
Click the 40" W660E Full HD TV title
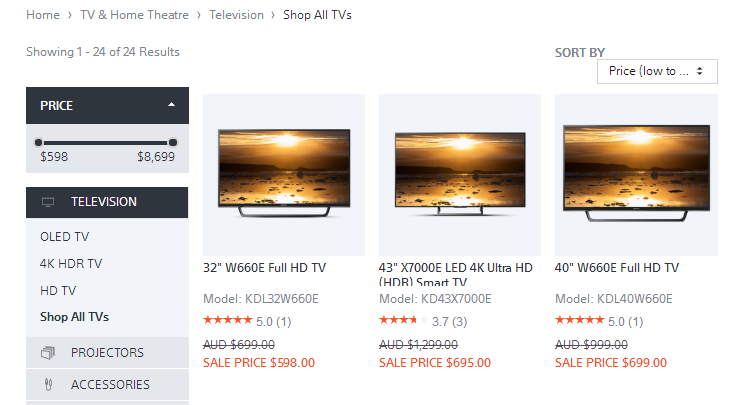click(617, 268)
